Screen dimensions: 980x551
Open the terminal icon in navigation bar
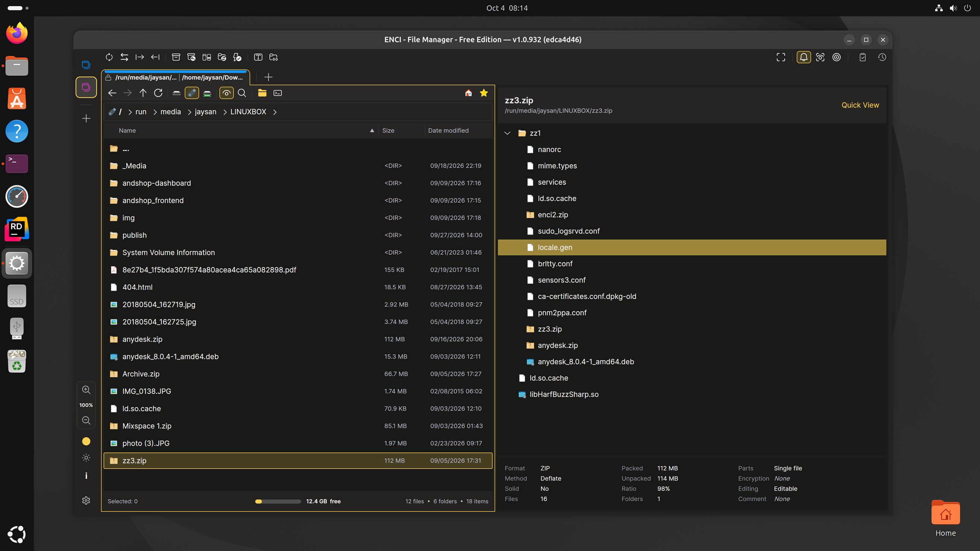(278, 93)
